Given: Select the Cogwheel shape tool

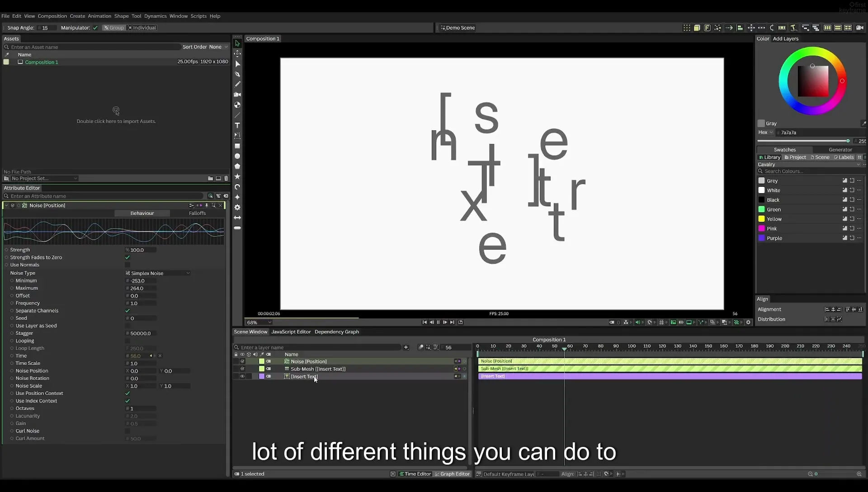Looking at the screenshot, I should pyautogui.click(x=237, y=207).
